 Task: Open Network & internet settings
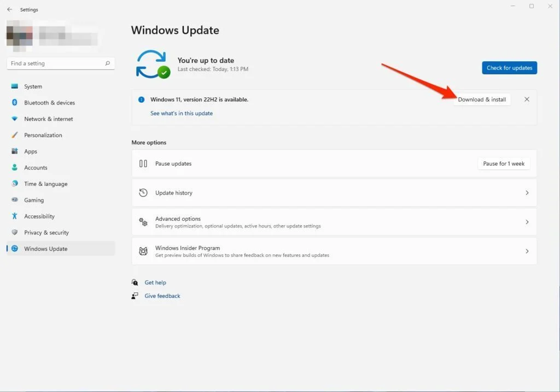tap(61, 119)
